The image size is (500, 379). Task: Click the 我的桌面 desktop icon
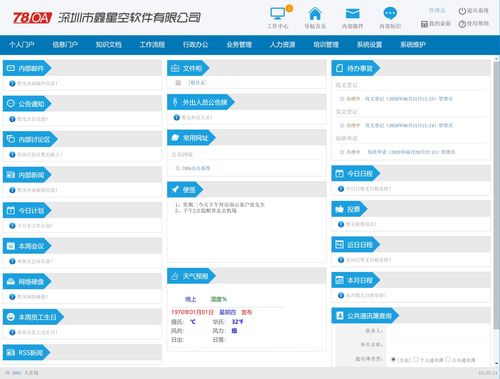424,24
